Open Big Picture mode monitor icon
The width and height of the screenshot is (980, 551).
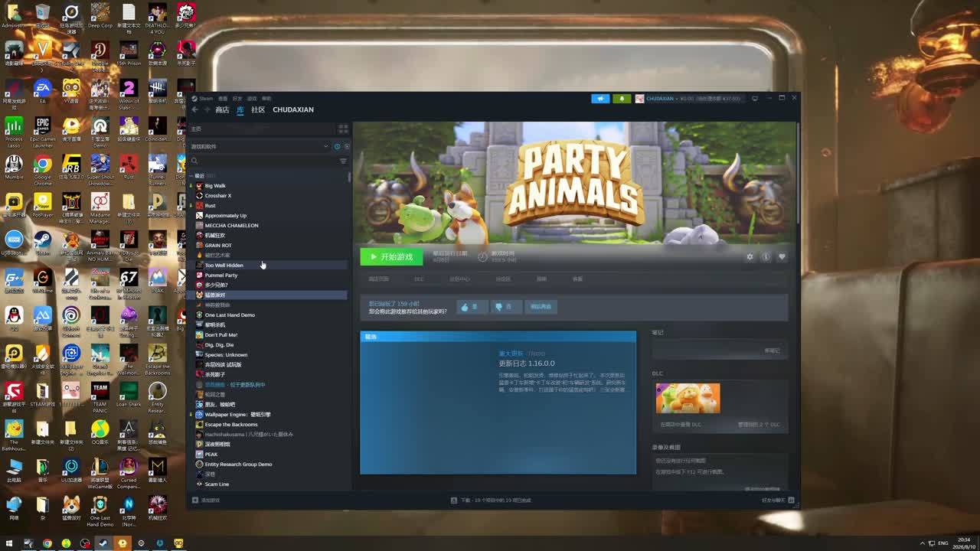pyautogui.click(x=755, y=98)
